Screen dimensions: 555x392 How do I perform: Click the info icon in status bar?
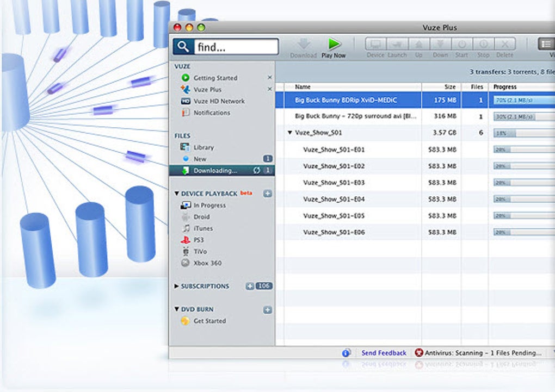click(x=346, y=353)
